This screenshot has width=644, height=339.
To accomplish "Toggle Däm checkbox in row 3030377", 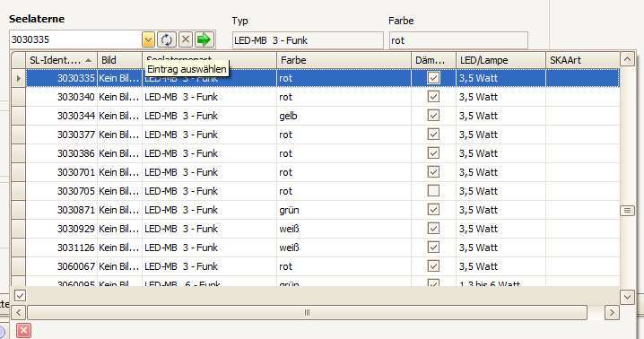I will 433,135.
